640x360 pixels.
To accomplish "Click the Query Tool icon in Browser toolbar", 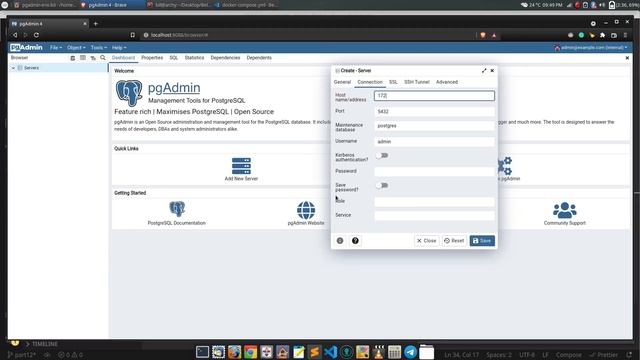I will 73,58.
